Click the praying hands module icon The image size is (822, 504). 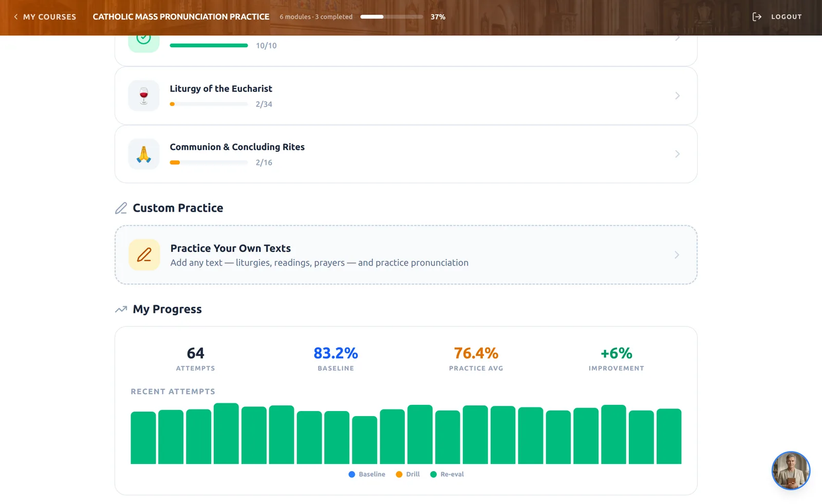point(144,154)
